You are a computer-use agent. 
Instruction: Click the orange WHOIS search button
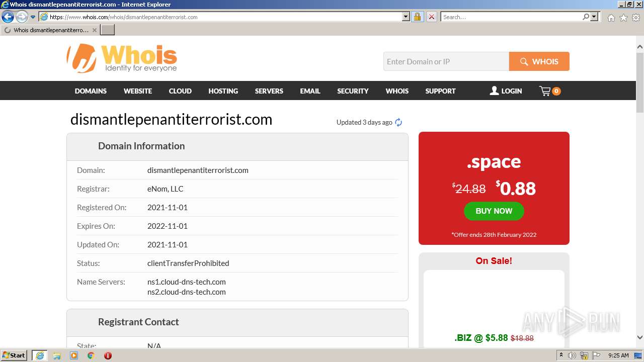[539, 61]
